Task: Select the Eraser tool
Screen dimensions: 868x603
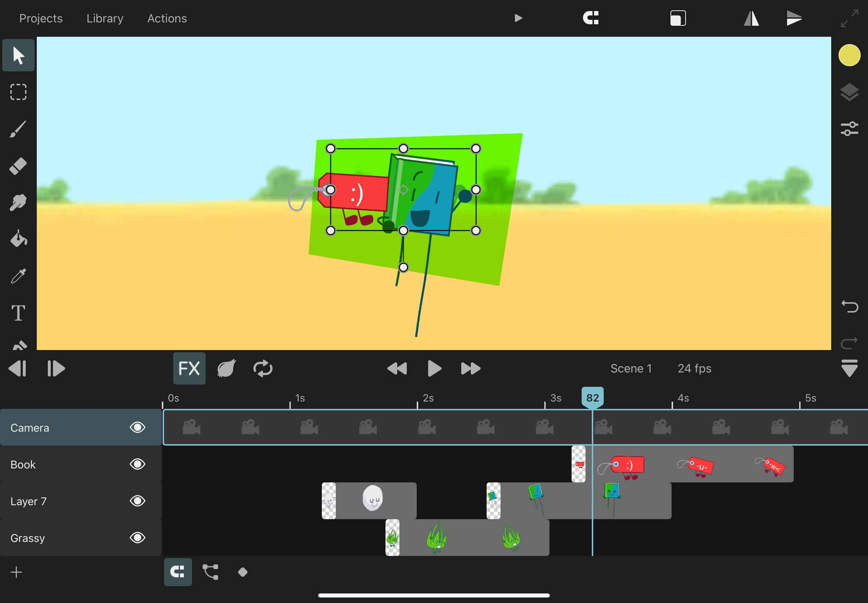Action: click(x=18, y=166)
